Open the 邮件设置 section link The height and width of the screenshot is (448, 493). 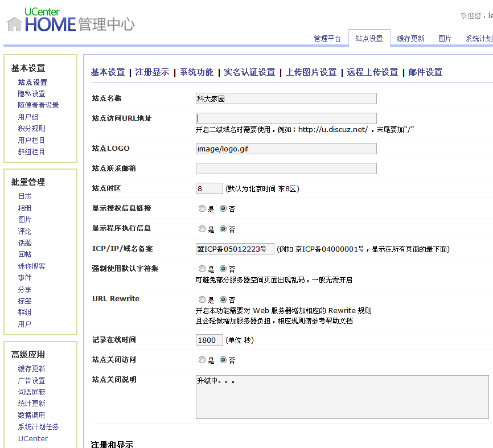coord(425,72)
